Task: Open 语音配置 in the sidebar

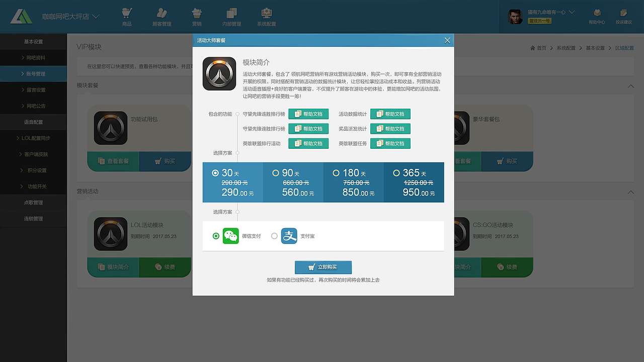Action: coord(34,122)
